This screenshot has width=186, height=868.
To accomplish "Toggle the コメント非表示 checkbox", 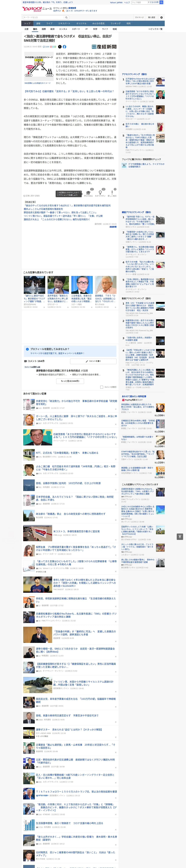I will 102,387.
